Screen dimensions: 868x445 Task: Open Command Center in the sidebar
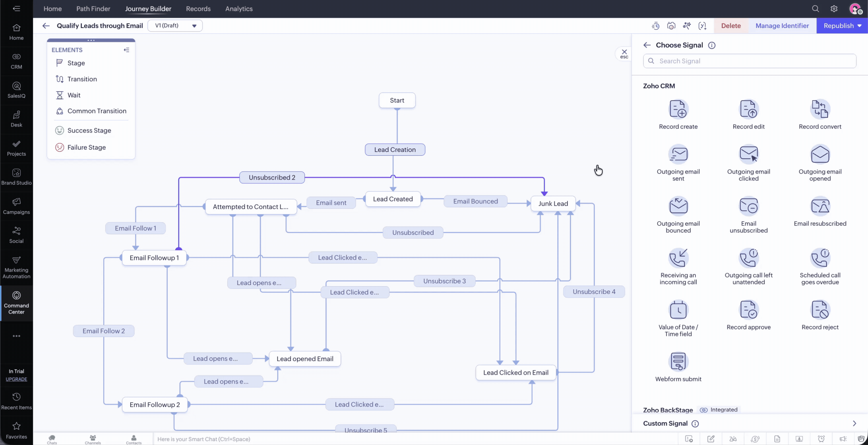(16, 303)
